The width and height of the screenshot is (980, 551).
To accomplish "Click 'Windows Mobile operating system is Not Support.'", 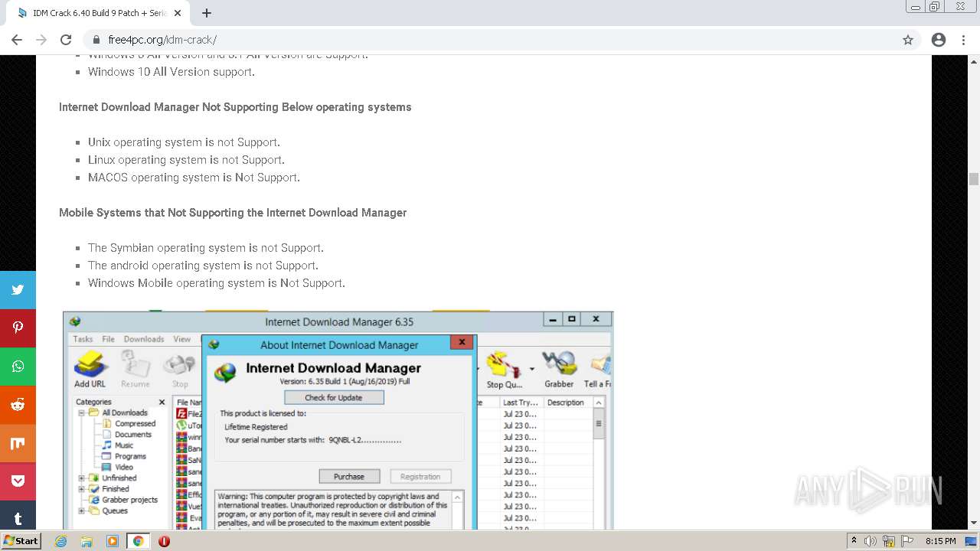I will point(217,283).
